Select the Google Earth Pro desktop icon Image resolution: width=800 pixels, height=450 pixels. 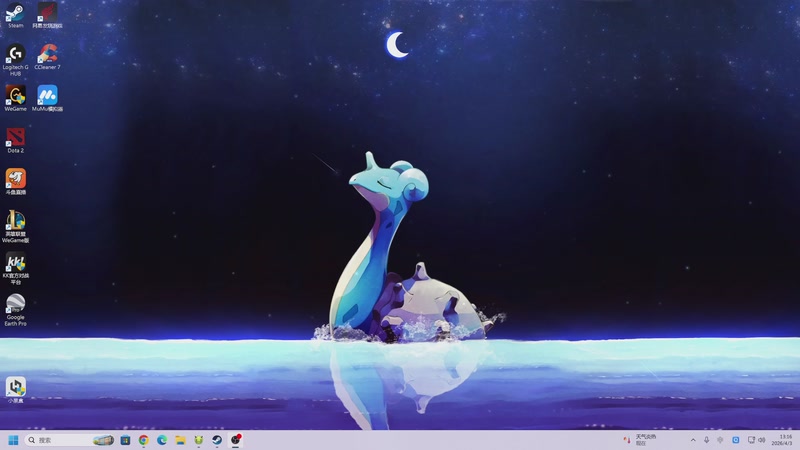(15, 310)
